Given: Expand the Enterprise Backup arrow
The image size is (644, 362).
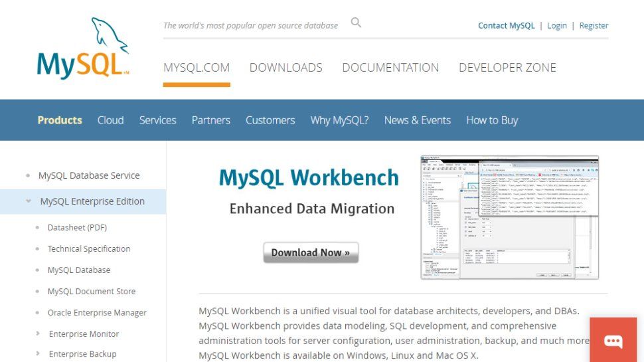Looking at the screenshot, I should [38, 353].
